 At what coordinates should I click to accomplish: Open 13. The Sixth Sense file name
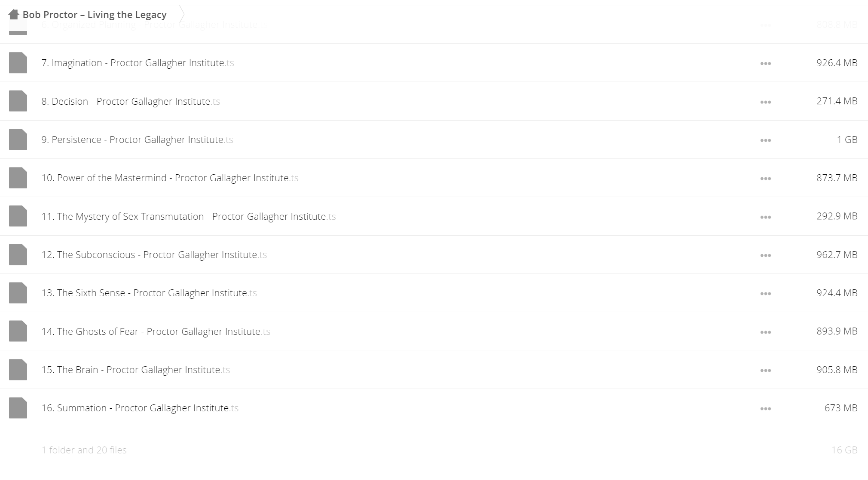149,293
